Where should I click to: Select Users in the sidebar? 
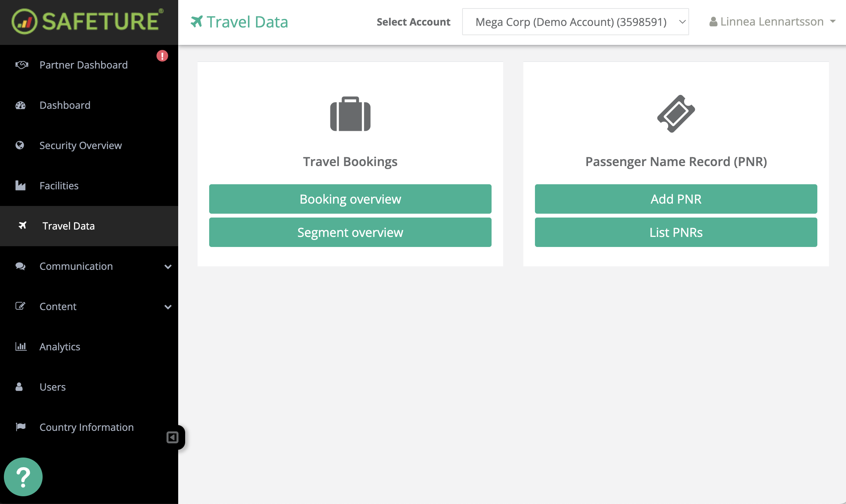point(52,387)
